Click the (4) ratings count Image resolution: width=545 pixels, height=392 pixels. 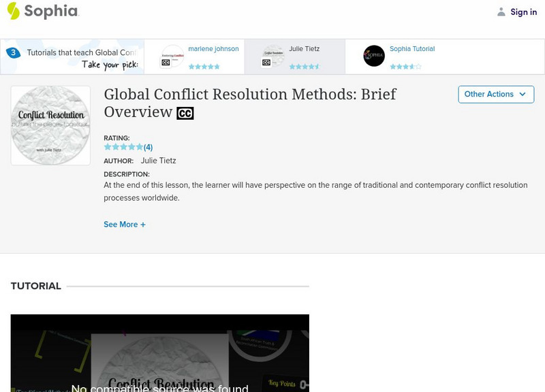148,147
